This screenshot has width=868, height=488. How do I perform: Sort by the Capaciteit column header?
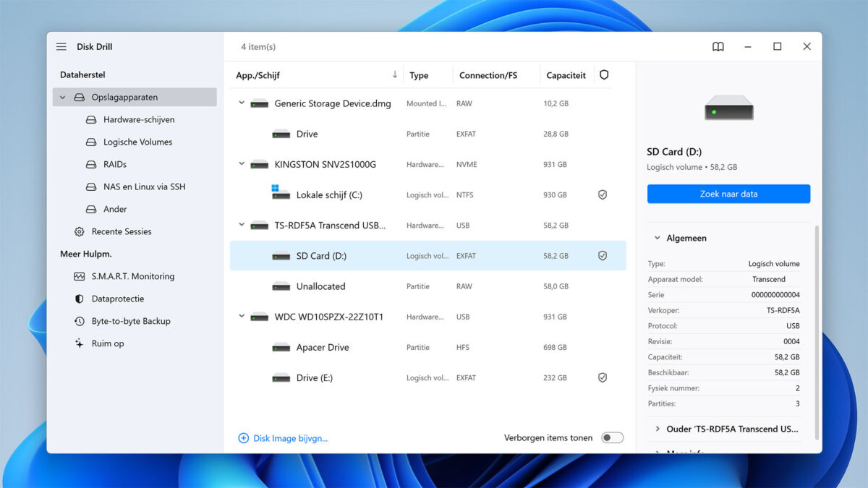pos(566,75)
